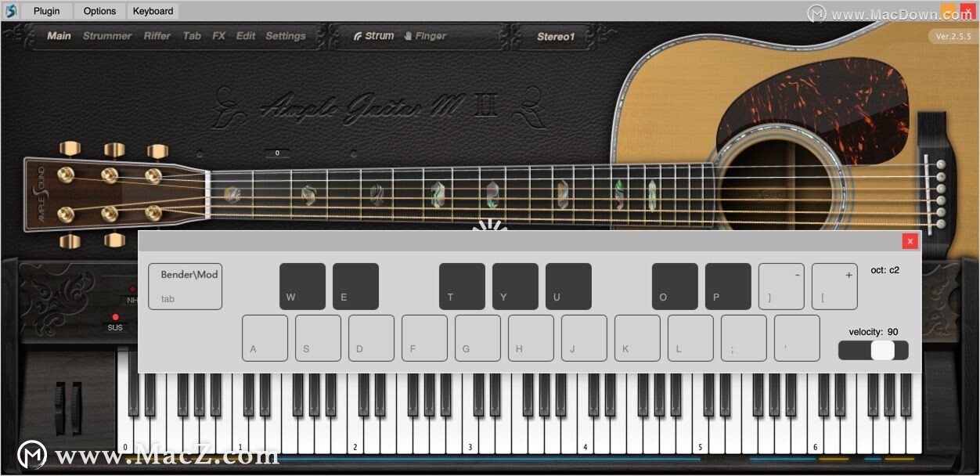Open the Settings tab
The image size is (980, 476).
click(x=286, y=36)
